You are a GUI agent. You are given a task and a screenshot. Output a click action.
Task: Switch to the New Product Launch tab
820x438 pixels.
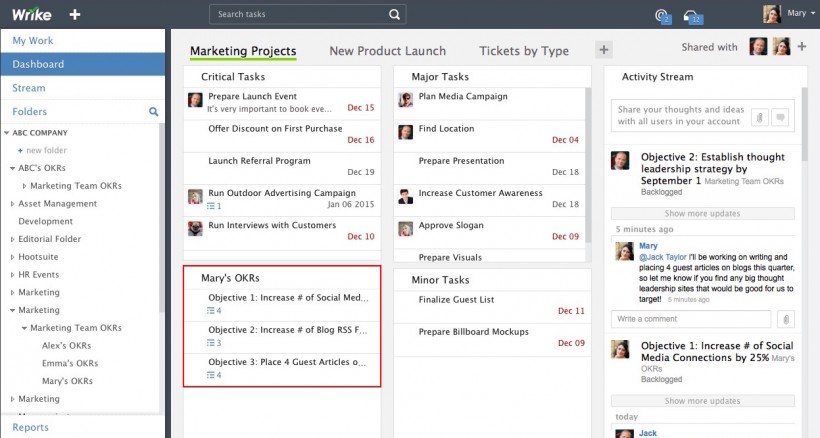[x=388, y=51]
